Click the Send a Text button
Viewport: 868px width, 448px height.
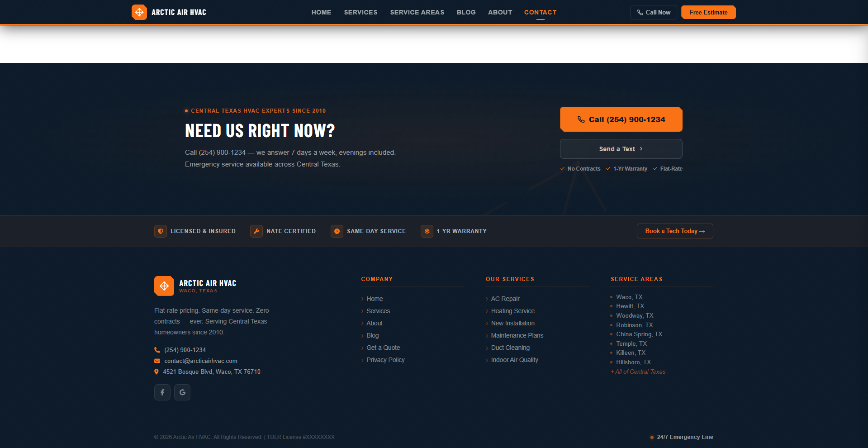pyautogui.click(x=621, y=149)
